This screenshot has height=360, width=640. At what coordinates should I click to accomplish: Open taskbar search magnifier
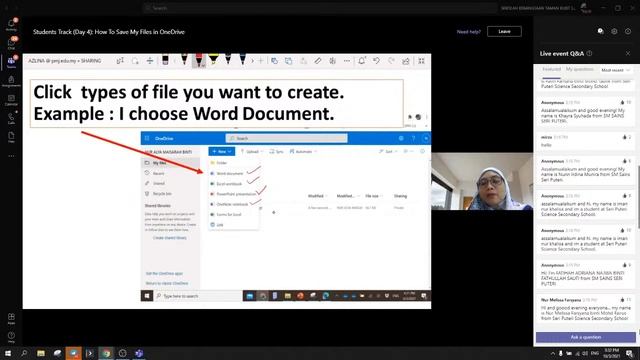point(24,353)
